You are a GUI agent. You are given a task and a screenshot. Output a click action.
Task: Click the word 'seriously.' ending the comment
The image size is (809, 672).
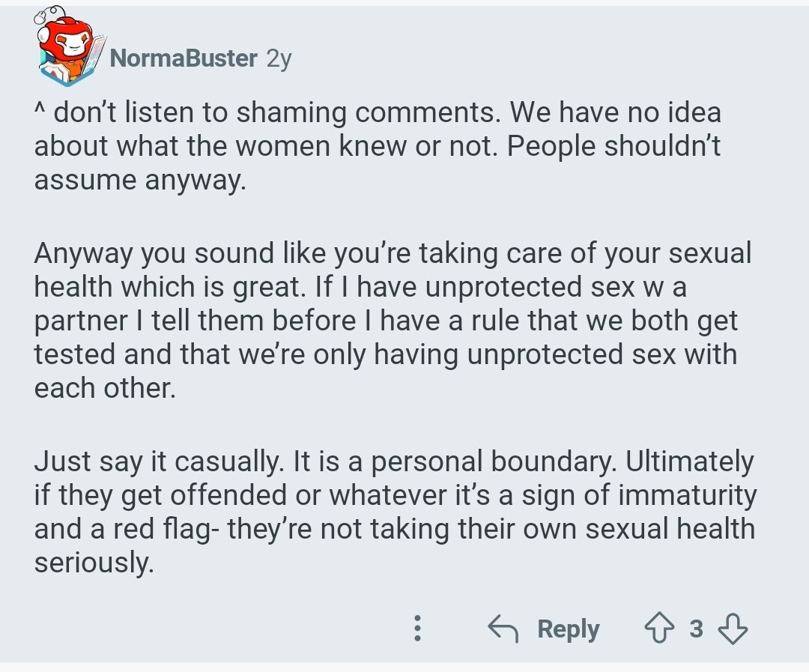(x=94, y=562)
